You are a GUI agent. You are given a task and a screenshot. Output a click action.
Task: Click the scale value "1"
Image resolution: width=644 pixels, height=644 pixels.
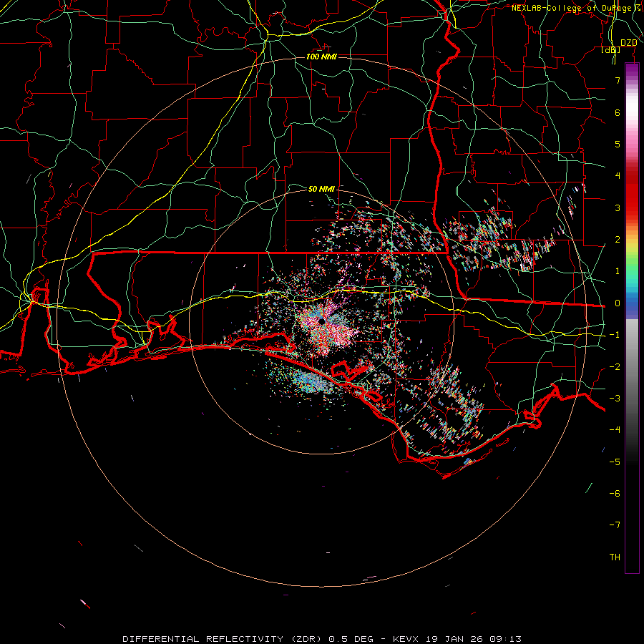(618, 271)
